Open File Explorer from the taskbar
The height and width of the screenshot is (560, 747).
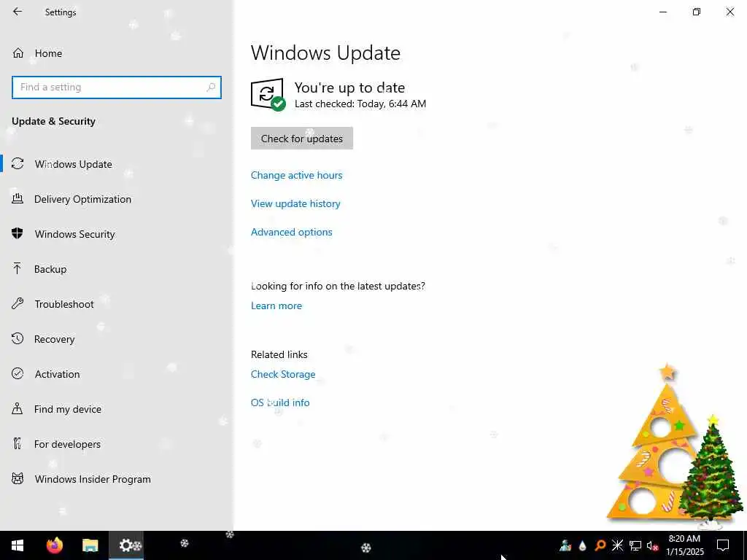click(x=90, y=545)
